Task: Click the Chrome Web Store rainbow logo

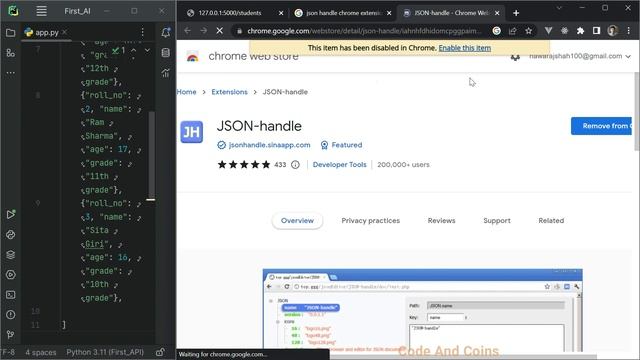Action: (x=192, y=57)
